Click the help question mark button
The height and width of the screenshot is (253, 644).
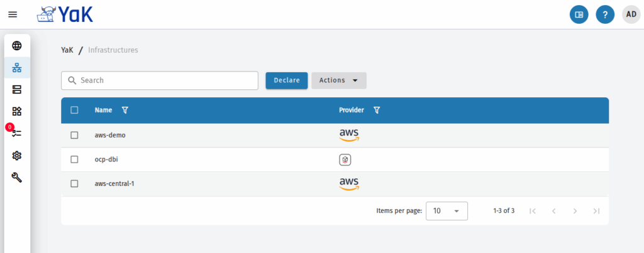click(605, 15)
